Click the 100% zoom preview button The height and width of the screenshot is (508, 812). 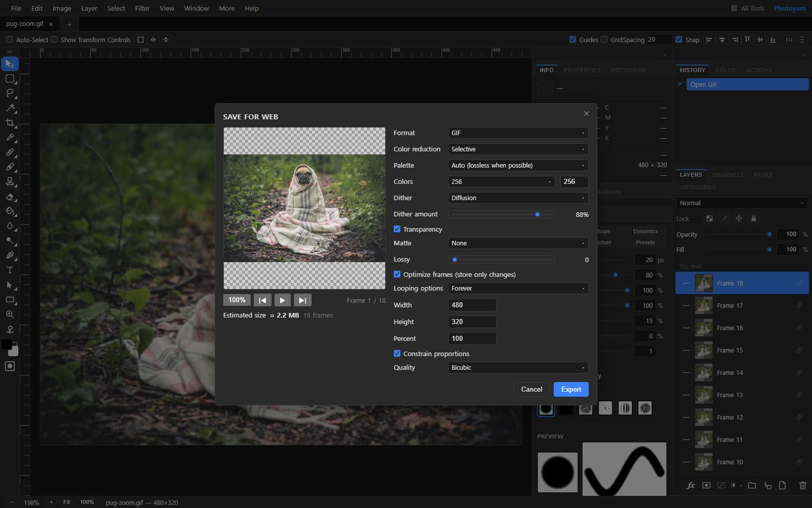[x=237, y=300]
